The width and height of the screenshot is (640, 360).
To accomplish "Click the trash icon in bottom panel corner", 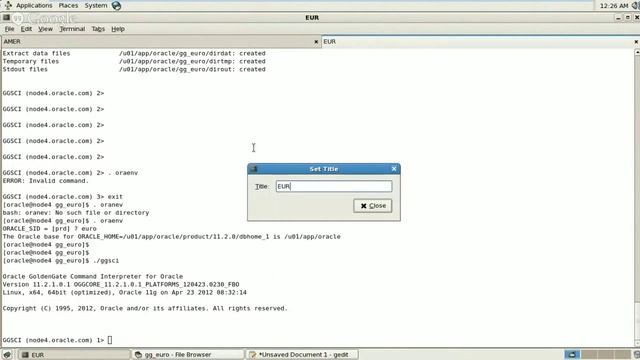I will 636,355.
